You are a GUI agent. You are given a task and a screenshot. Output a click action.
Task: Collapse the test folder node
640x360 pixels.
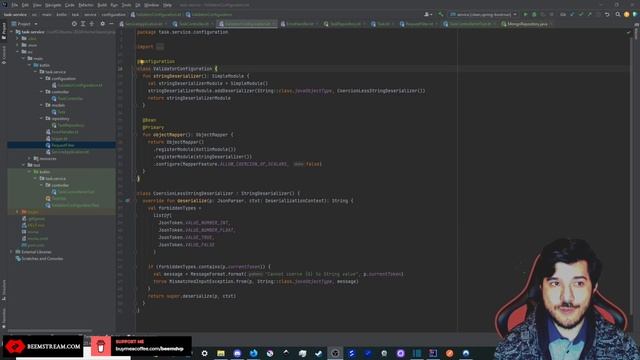pos(24,165)
